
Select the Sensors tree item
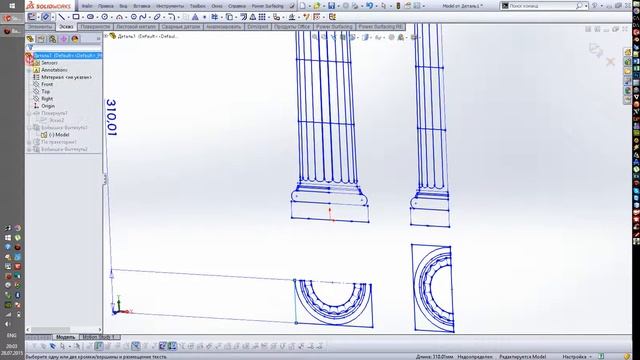click(x=49, y=63)
